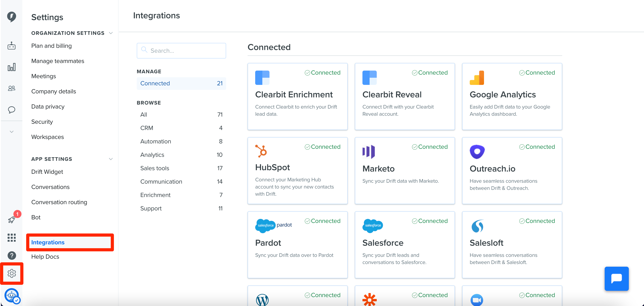
Task: Open the Pardot integration card
Action: coord(297,245)
